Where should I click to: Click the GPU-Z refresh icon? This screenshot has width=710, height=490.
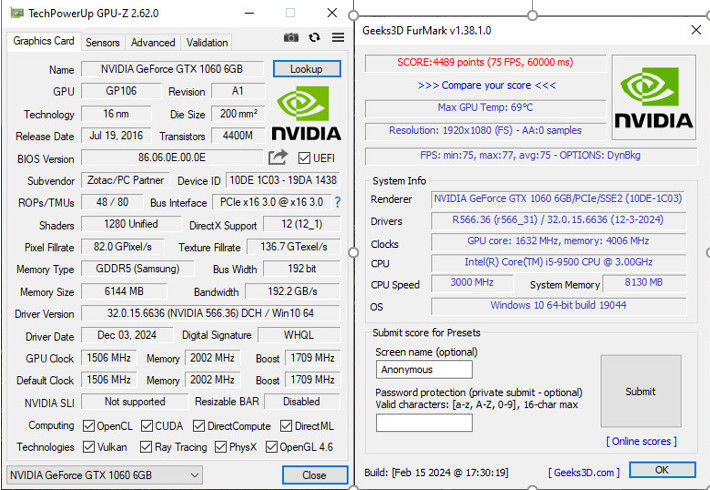(314, 38)
